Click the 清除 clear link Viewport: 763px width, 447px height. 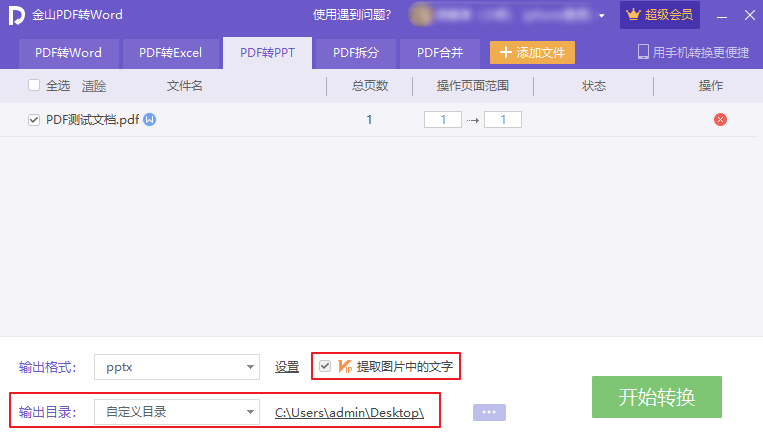click(x=94, y=86)
